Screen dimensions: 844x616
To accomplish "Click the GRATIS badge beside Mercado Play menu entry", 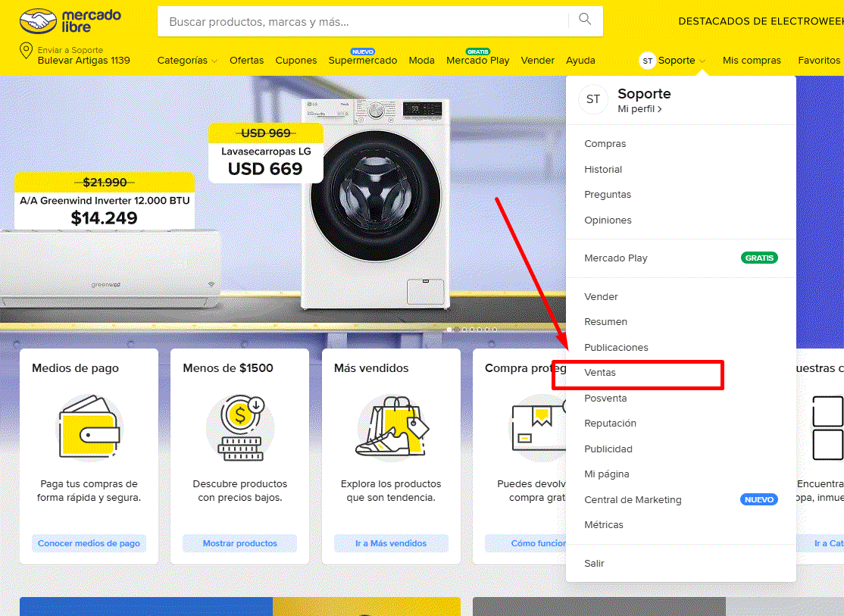I will tap(759, 258).
